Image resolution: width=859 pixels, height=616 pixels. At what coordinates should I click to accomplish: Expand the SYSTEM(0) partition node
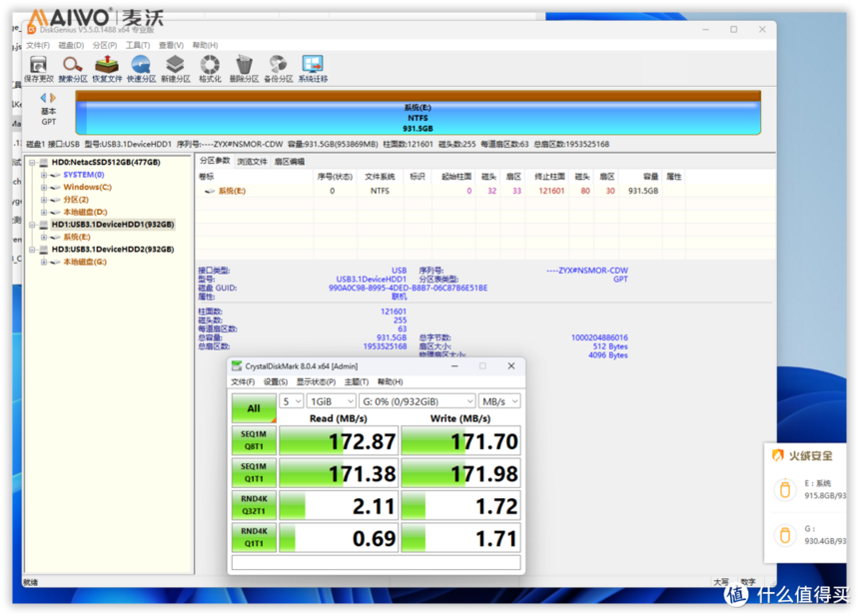(44, 175)
